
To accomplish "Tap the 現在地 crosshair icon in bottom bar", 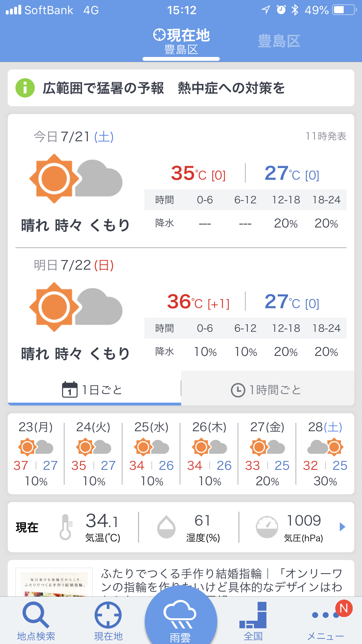I will click(x=108, y=615).
